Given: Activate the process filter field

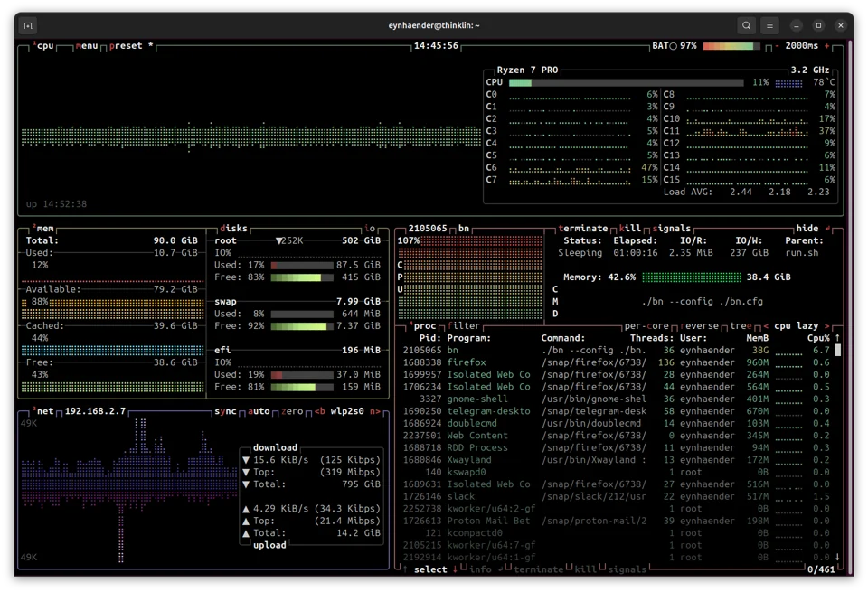Looking at the screenshot, I should pos(463,326).
